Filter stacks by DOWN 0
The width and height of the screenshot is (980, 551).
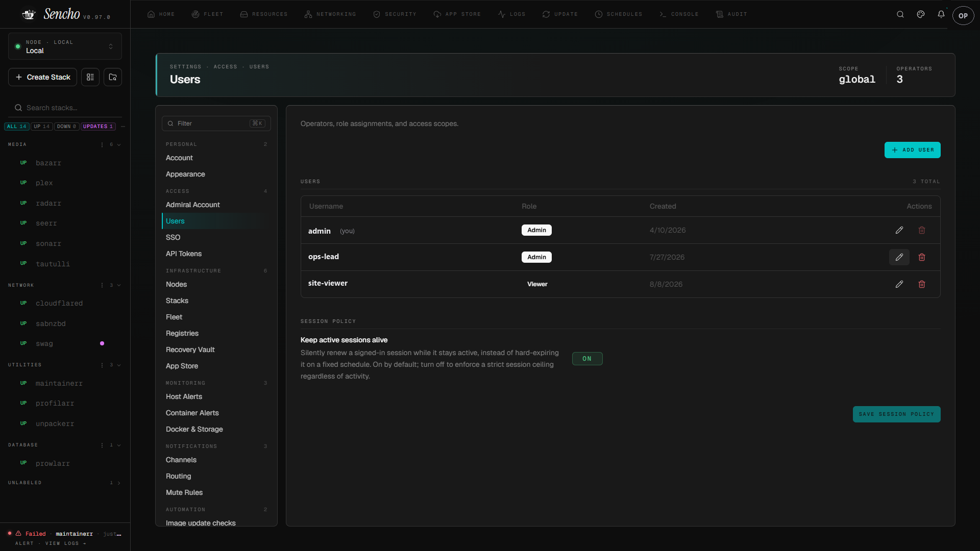coord(66,127)
